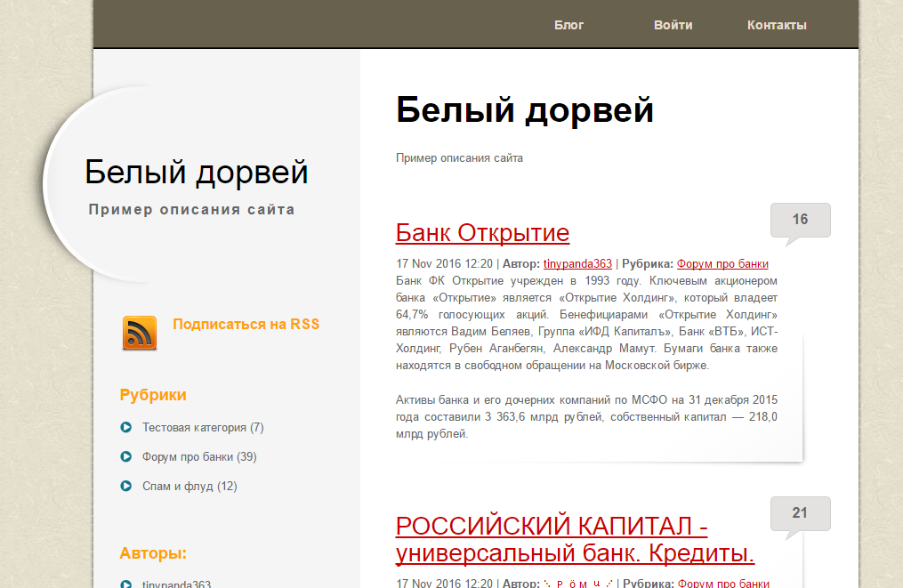903x588 pixels.
Task: Open the comment bubble showing 16
Action: [800, 221]
